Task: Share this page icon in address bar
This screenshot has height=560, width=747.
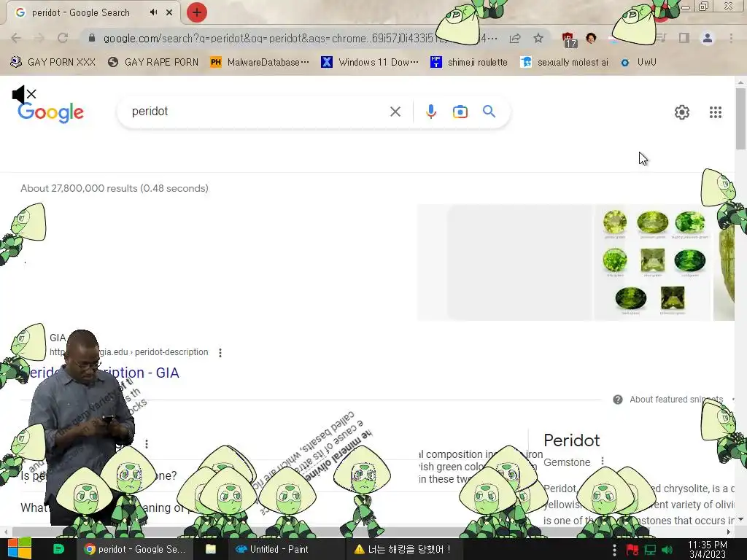Action: [x=515, y=38]
